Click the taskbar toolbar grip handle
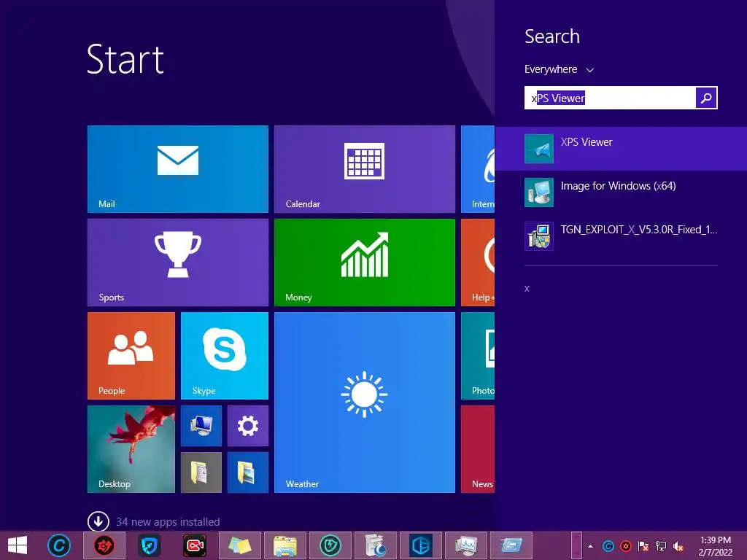Viewport: 747px width, 560px height. point(576,545)
